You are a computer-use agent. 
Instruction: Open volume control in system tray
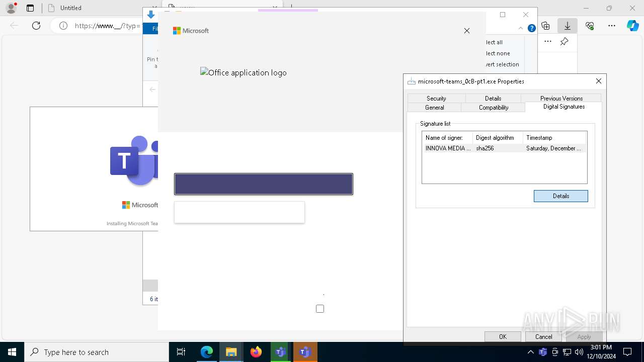pos(579,352)
